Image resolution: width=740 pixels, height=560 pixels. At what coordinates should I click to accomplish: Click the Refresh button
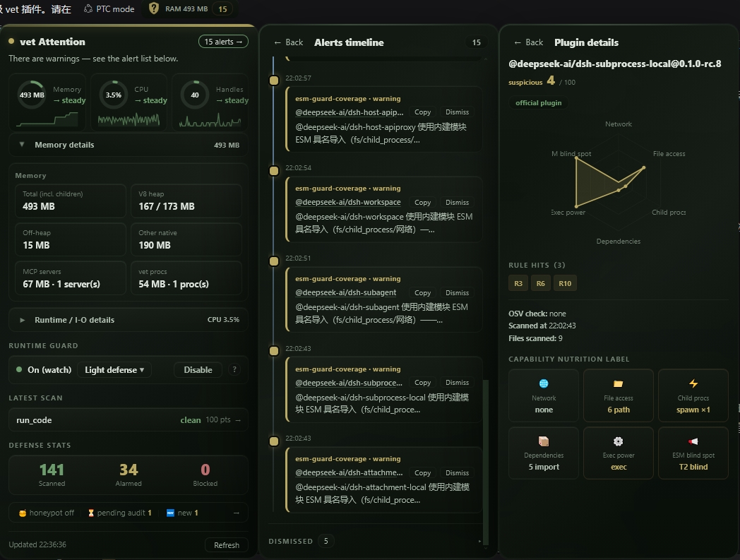click(227, 545)
